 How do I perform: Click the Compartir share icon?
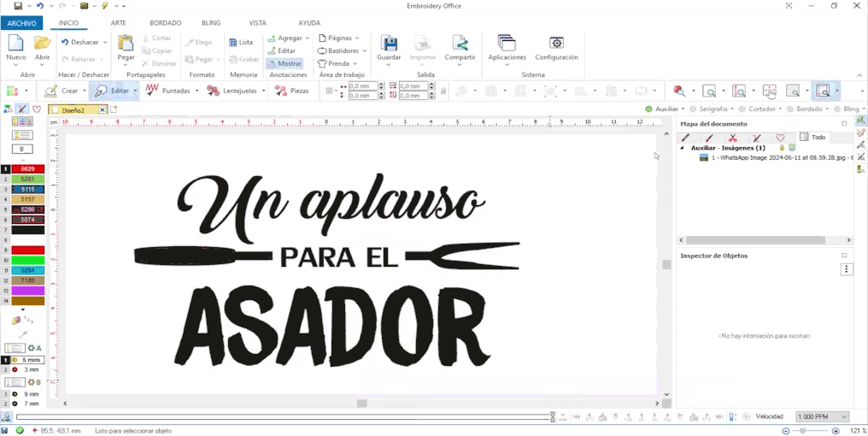coord(460,44)
